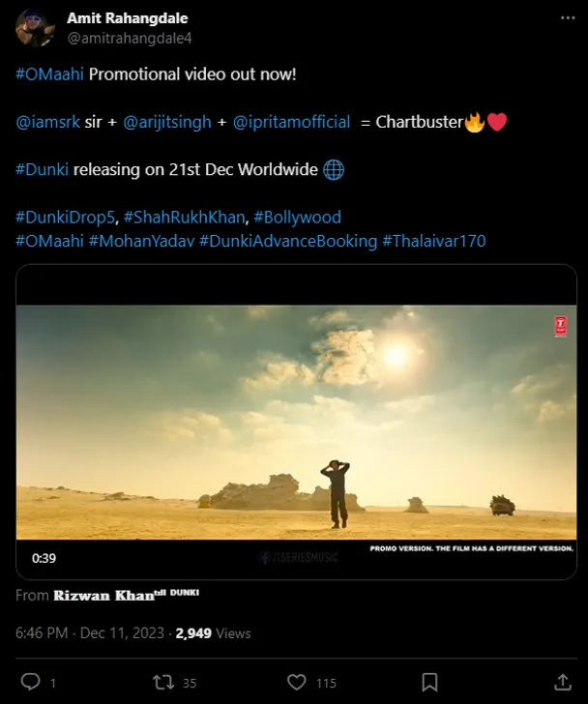Image resolution: width=588 pixels, height=704 pixels.
Task: Bookmark this tweet
Action: pyautogui.click(x=430, y=682)
